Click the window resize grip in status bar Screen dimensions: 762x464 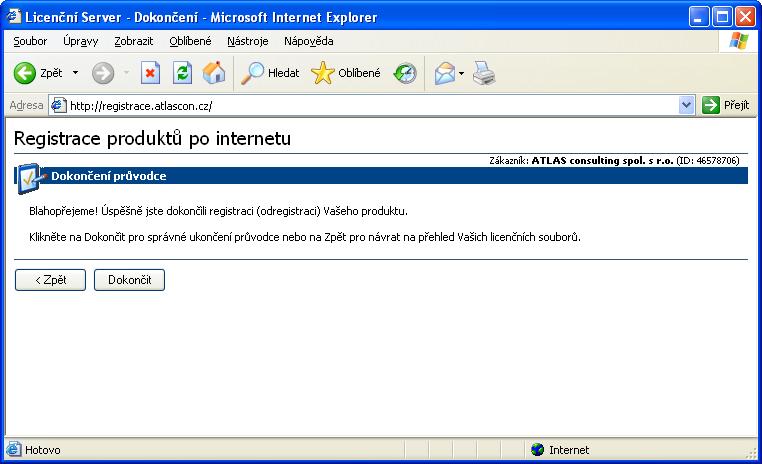pos(751,452)
